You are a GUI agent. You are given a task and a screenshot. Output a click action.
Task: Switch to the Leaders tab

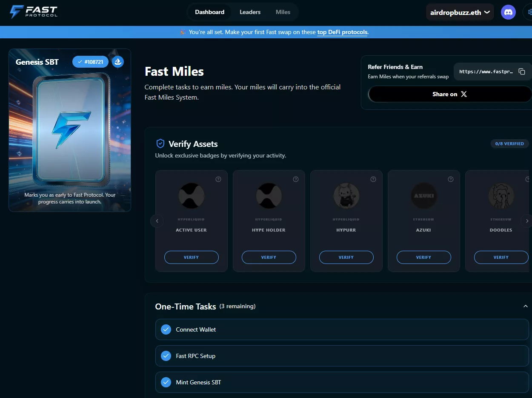point(250,12)
